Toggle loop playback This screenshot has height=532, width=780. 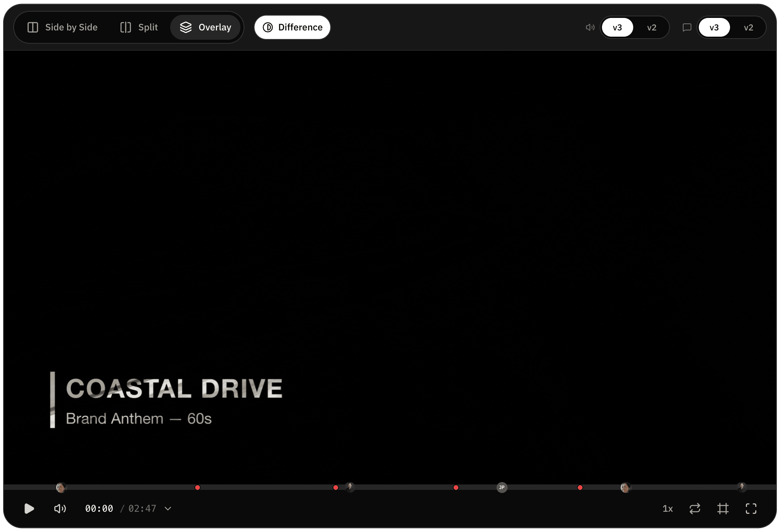[x=695, y=509]
